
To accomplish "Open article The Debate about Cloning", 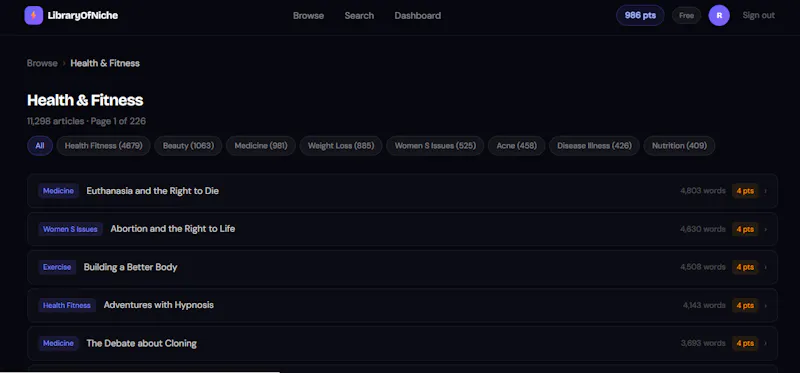I will (x=402, y=343).
